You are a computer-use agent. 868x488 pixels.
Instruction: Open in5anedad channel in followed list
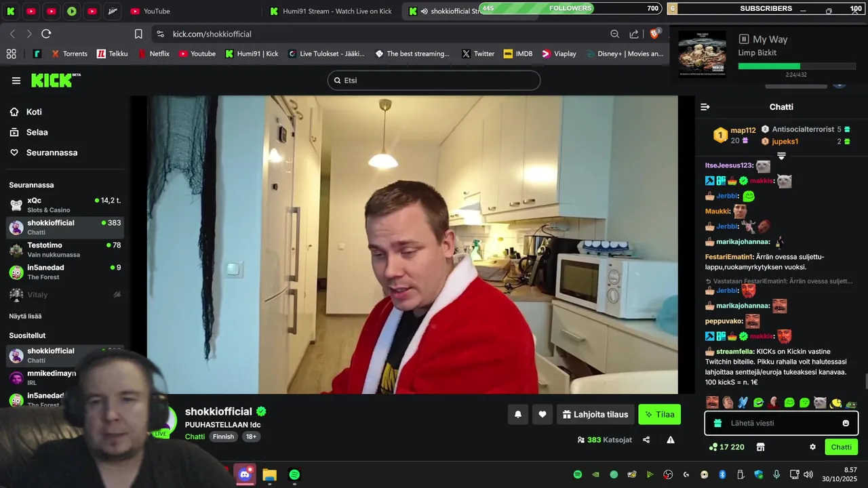point(65,272)
